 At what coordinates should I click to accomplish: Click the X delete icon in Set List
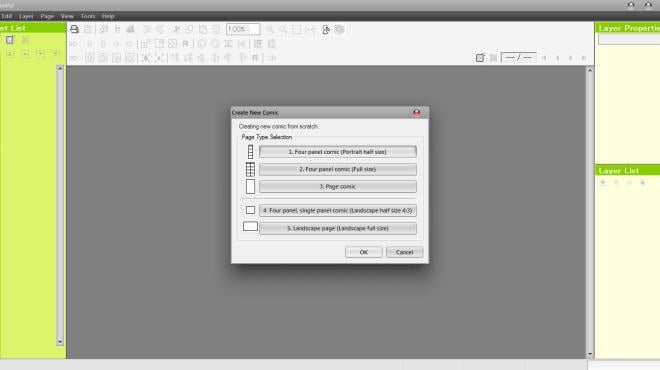click(25, 40)
